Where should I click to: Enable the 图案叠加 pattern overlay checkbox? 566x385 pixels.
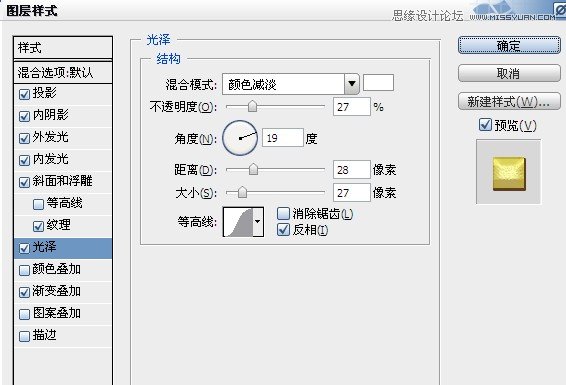(x=24, y=315)
